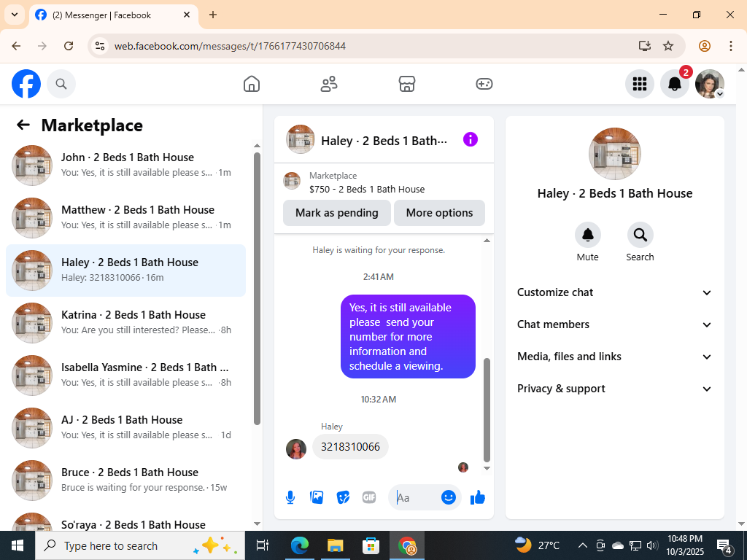Open Facebook search magnifier icon

pos(61,84)
